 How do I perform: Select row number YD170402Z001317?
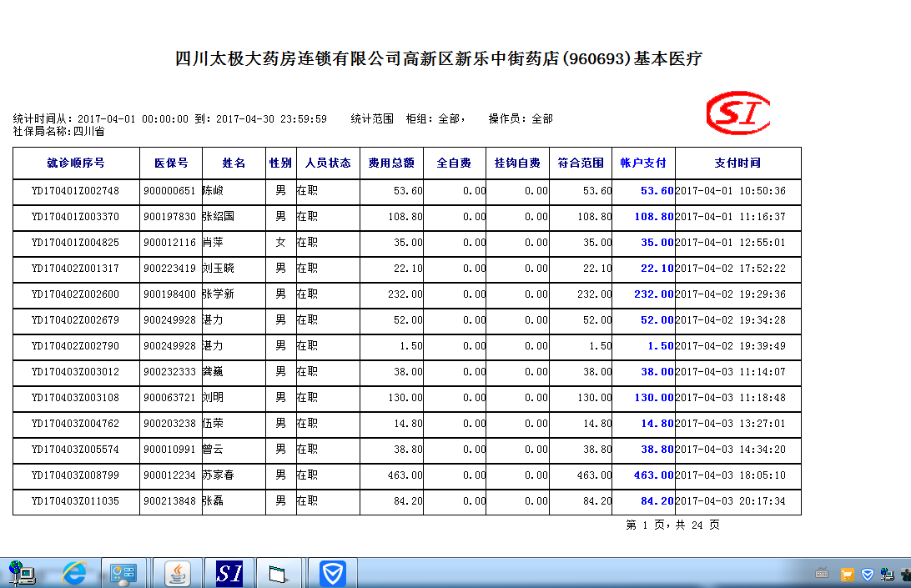[x=76, y=269]
